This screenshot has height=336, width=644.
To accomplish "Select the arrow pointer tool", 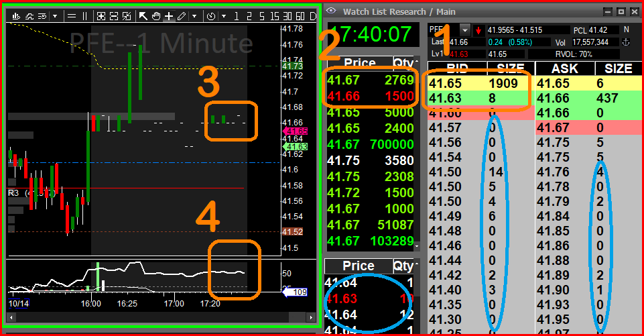I will [x=143, y=16].
